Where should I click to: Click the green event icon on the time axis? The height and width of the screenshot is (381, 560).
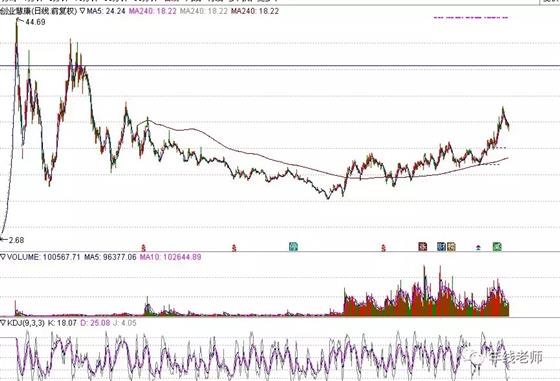(x=497, y=246)
